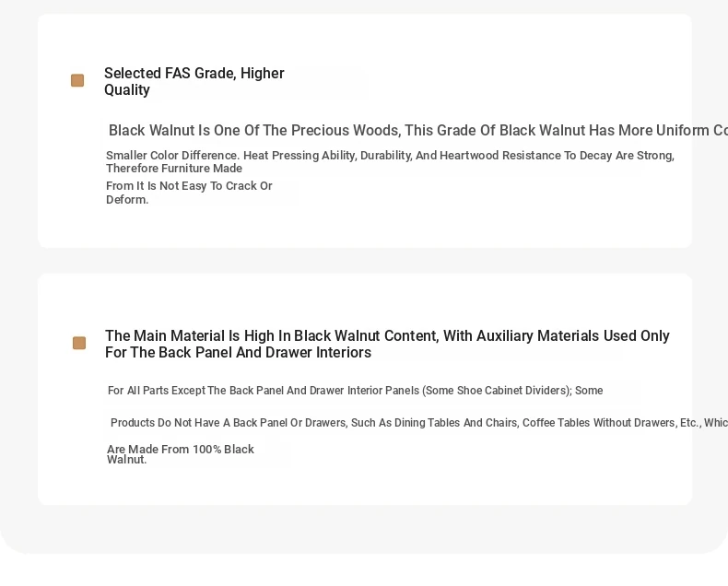
Task: Click the word "Deform." in the first card
Action: [x=127, y=199]
